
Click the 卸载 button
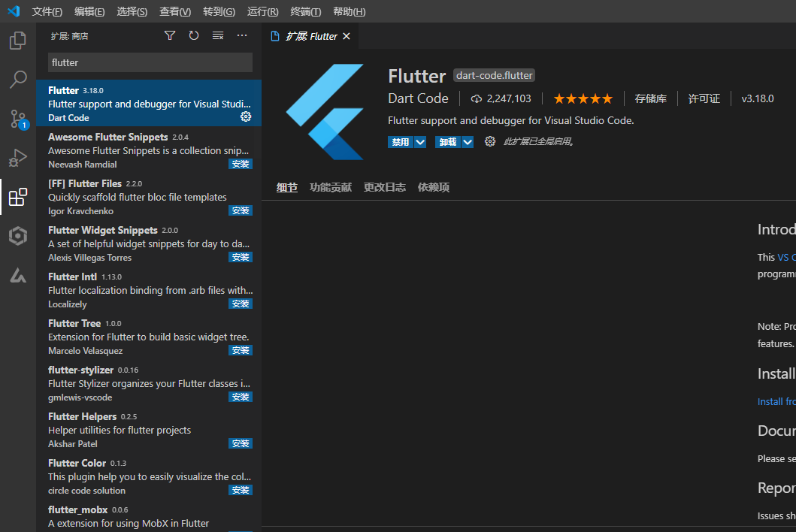click(448, 142)
